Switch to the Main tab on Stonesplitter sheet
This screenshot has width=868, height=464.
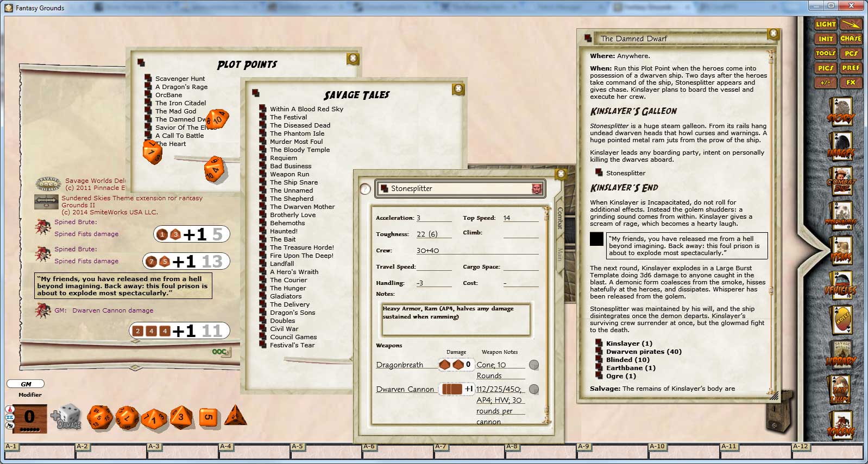[x=560, y=255]
